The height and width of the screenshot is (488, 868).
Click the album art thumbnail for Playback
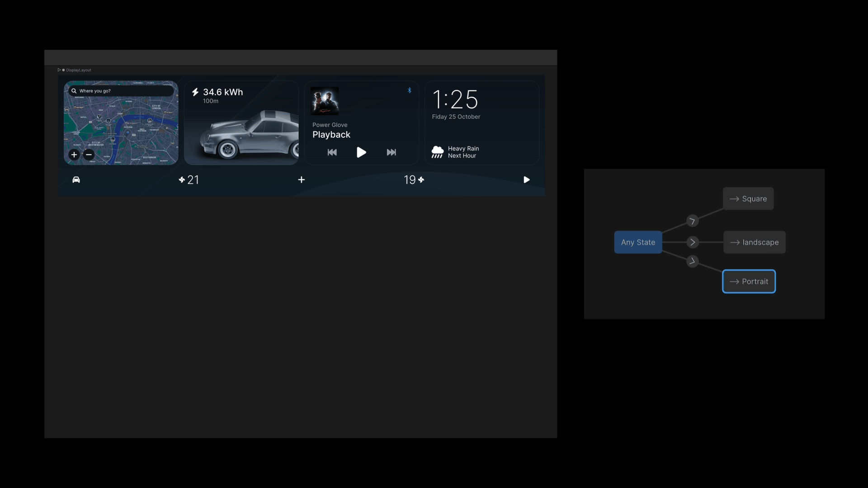pos(325,101)
